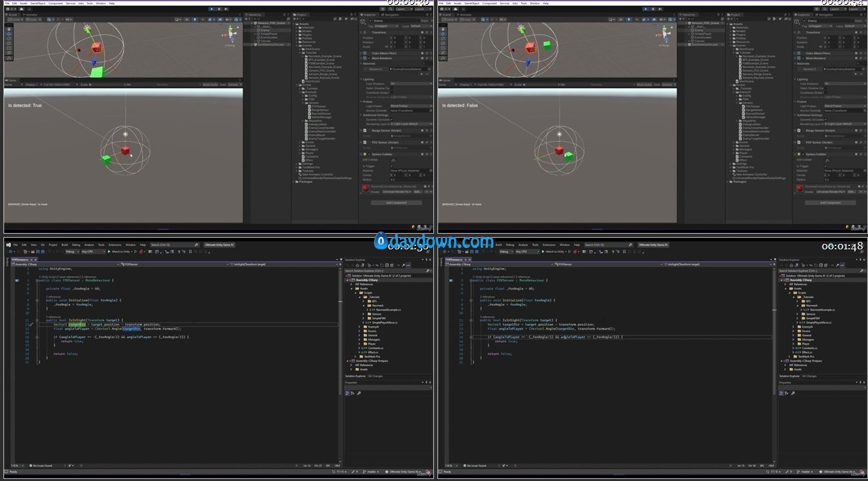Image resolution: width=868 pixels, height=481 pixels.
Task: Switch to Git Changes tab, Visual Studio stamped 00:01:48
Action: pos(809,376)
